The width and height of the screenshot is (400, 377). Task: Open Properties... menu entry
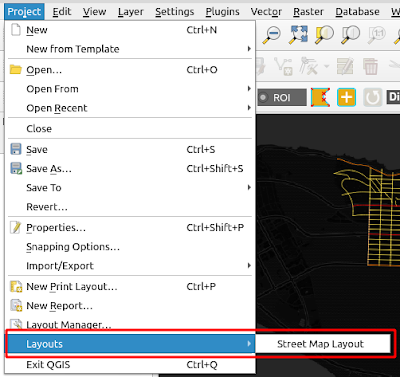[130, 228]
